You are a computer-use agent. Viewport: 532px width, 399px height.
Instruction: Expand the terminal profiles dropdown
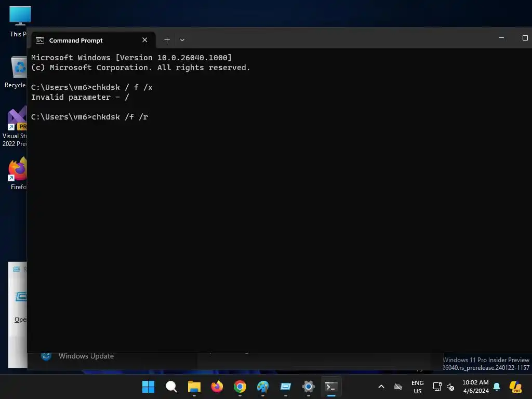tap(182, 40)
